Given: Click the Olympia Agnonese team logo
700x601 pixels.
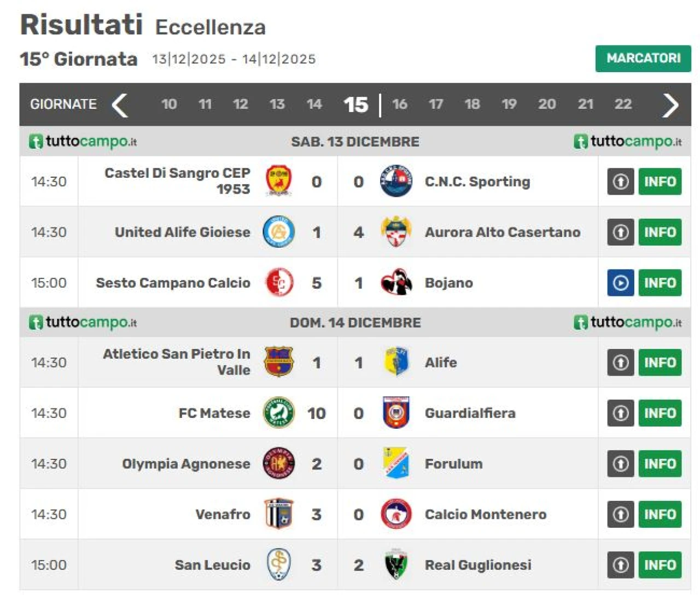Looking at the screenshot, I should 278,464.
